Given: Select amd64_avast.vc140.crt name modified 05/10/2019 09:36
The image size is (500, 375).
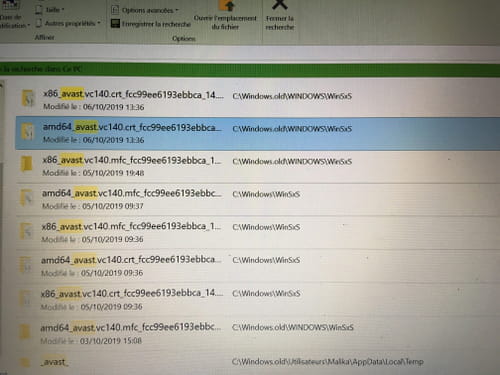Looking at the screenshot, I should coord(131,260).
